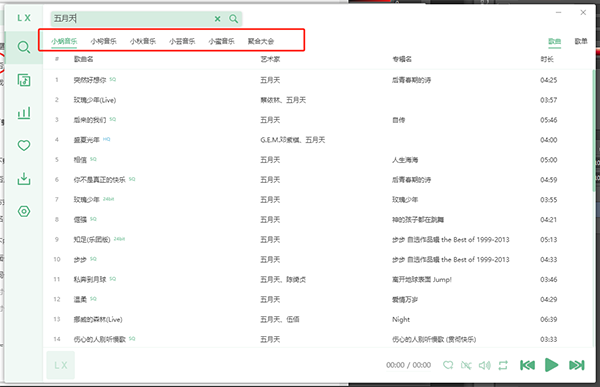This screenshot has width=600, height=387.
Task: Open the Search page in sidebar
Action: 24,47
